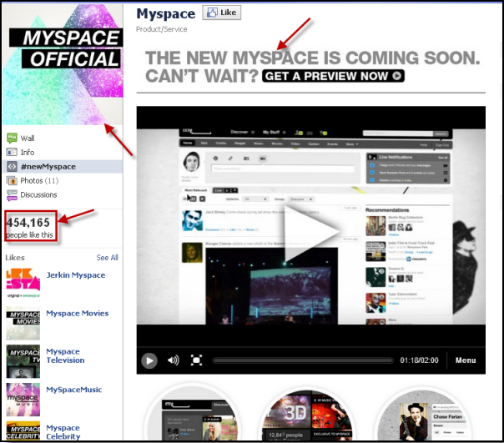
Task: Open the Info tab
Action: tap(28, 153)
